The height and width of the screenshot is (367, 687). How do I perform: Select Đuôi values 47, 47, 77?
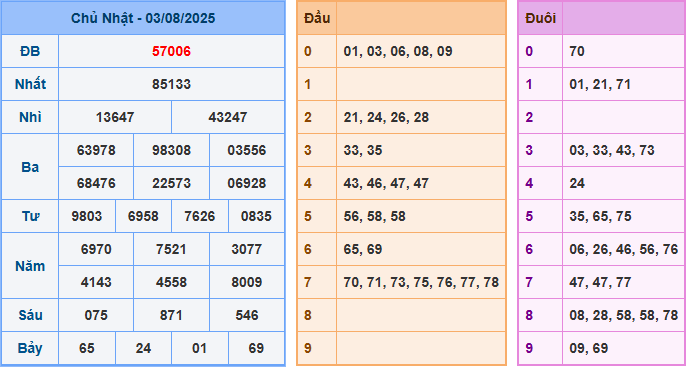click(600, 282)
